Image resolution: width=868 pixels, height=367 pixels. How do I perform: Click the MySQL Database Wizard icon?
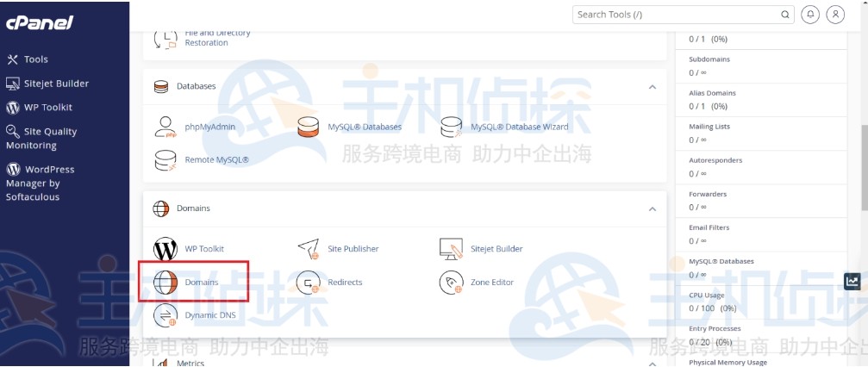451,128
